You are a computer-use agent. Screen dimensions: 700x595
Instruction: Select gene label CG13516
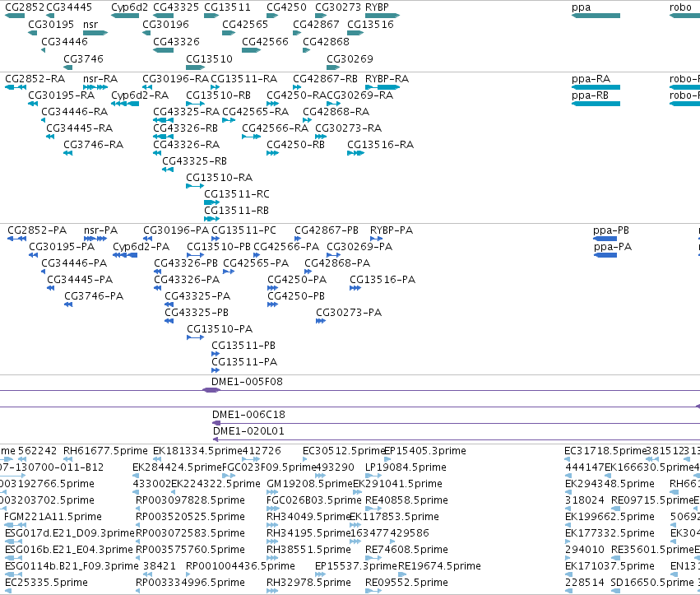pos(370,24)
